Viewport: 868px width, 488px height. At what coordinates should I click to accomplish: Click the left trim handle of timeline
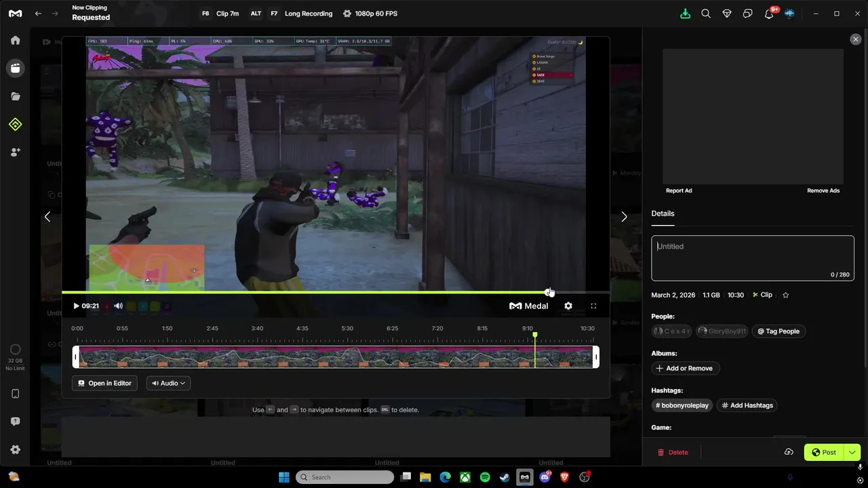click(76, 357)
